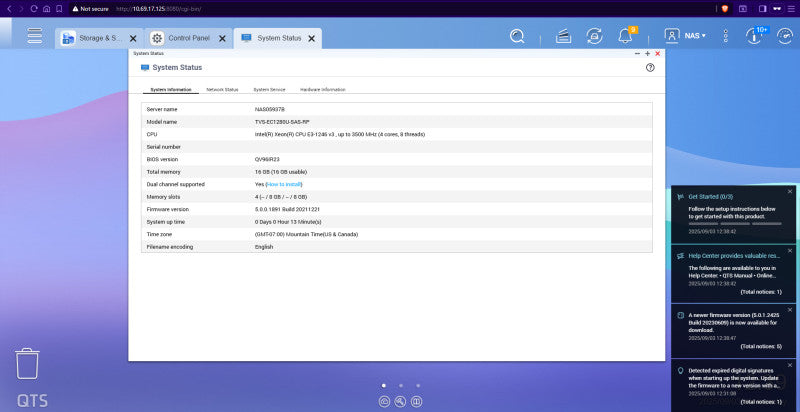Dismiss the Get Started notification
800x412 pixels.
coord(790,191)
